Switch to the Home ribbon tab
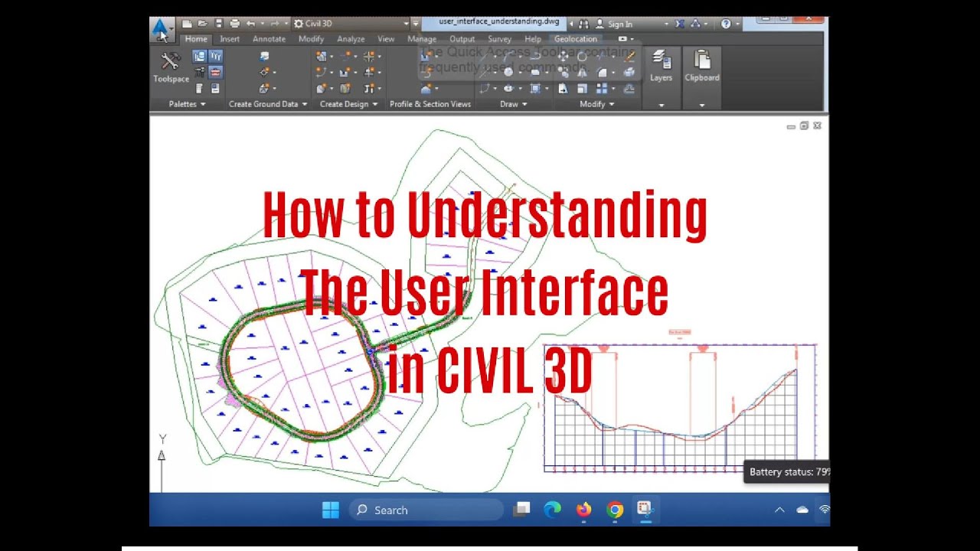The width and height of the screenshot is (980, 551). tap(196, 39)
